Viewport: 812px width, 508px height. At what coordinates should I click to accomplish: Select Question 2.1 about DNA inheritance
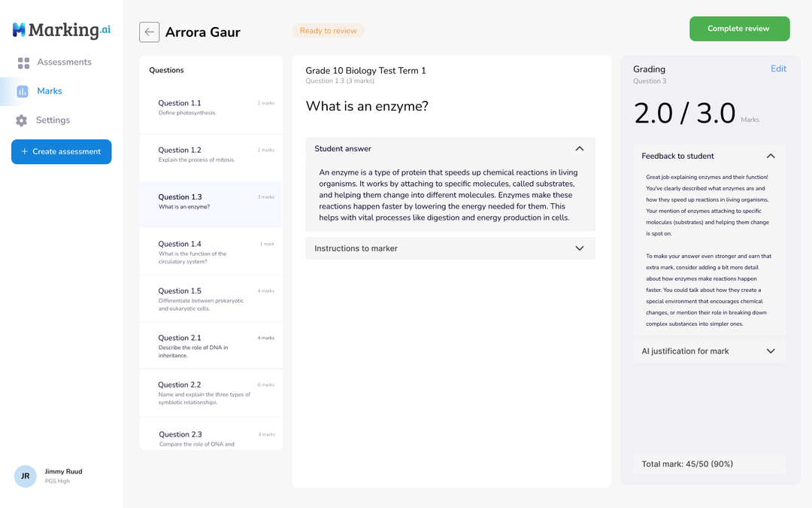click(x=211, y=345)
